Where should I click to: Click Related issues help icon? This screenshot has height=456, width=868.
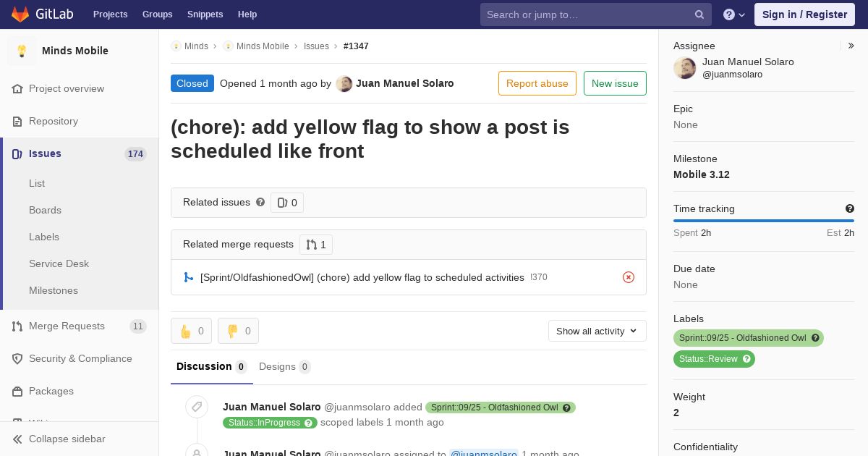pyautogui.click(x=260, y=202)
